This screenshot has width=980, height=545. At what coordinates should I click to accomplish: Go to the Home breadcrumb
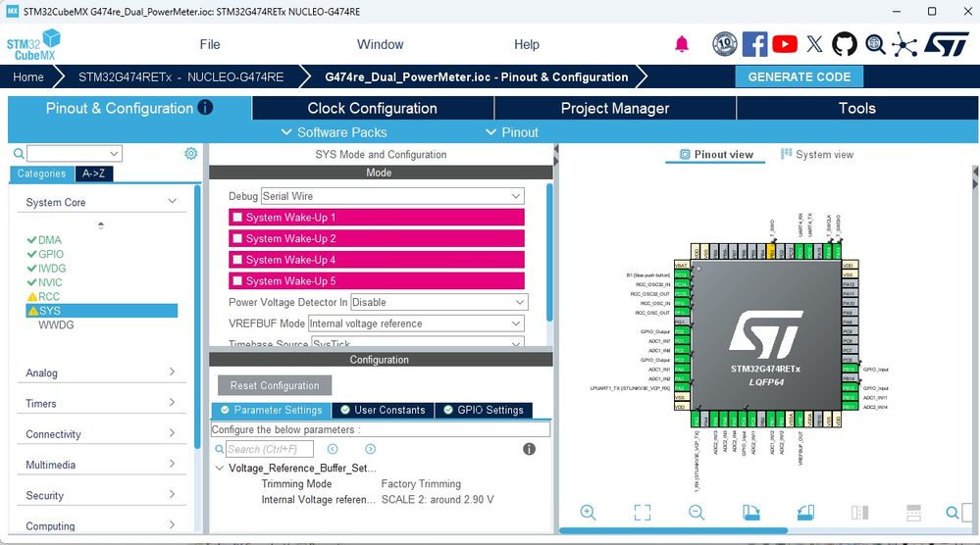click(28, 76)
